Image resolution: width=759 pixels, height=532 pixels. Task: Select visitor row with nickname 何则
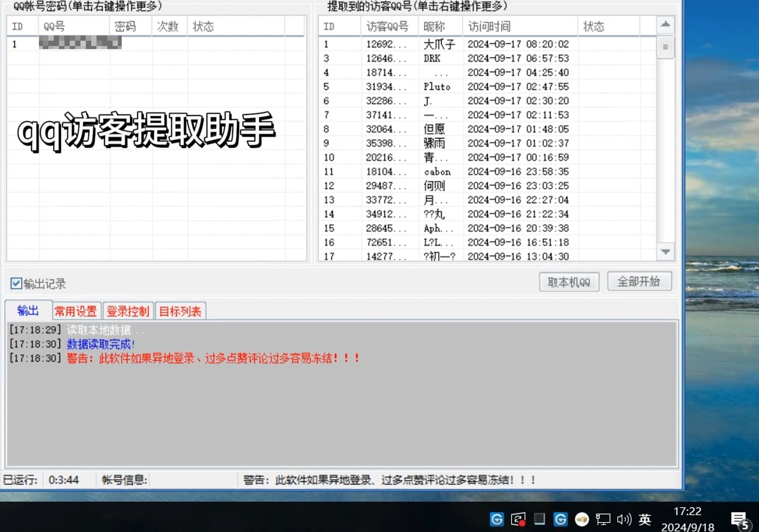point(487,186)
